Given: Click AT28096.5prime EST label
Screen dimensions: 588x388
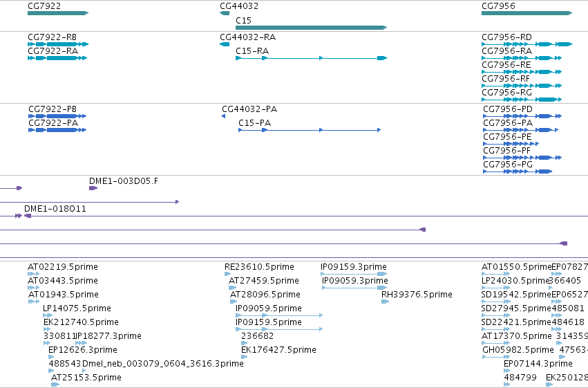Looking at the screenshot, I should point(265,295).
